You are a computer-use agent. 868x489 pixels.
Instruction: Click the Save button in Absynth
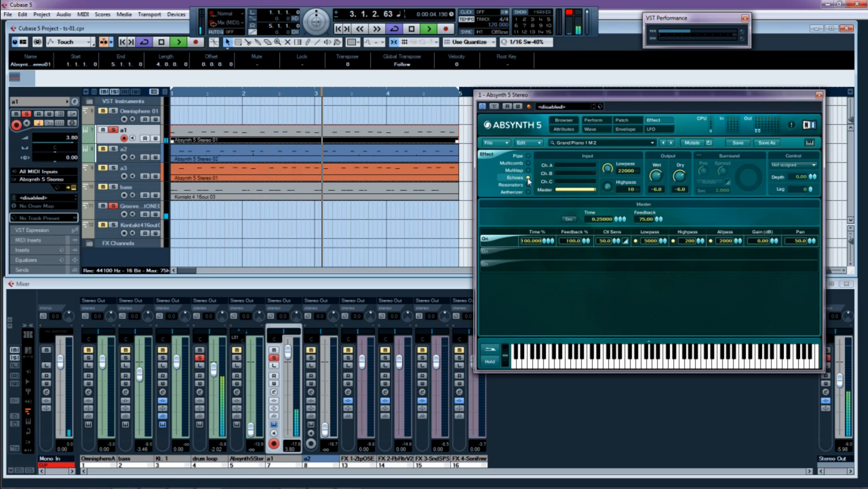pos(738,142)
